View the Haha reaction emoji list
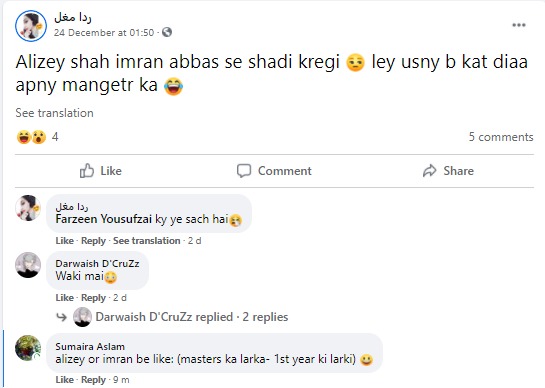This screenshot has width=545, height=388. [24, 137]
